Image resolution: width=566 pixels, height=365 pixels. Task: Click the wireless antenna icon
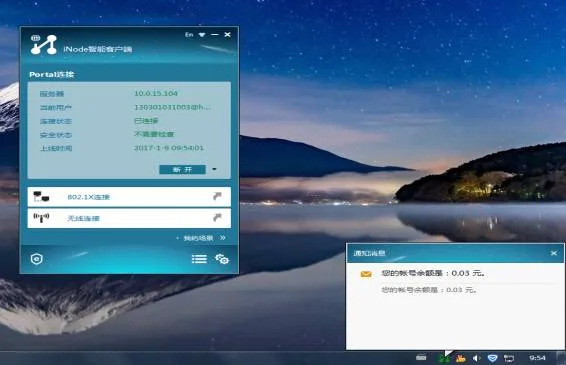[41, 217]
